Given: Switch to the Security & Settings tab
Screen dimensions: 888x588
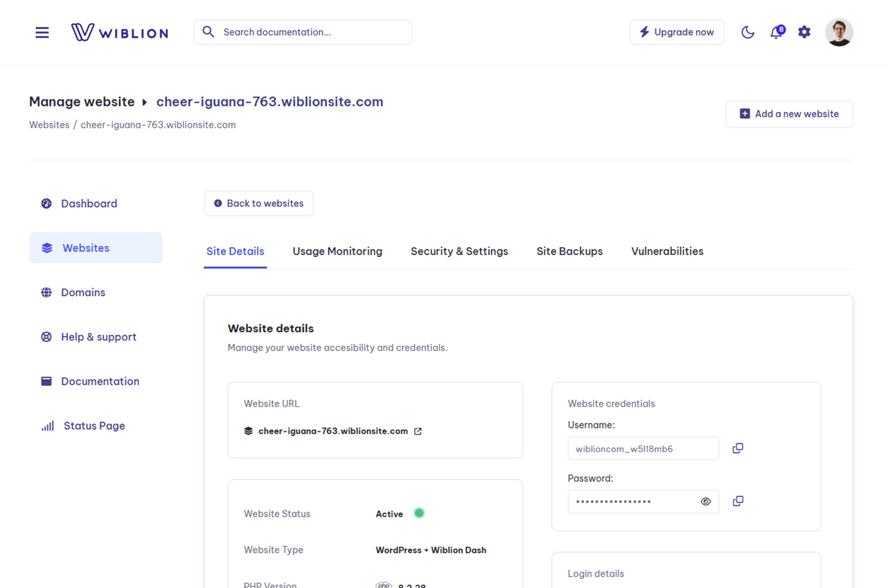Looking at the screenshot, I should [x=459, y=251].
